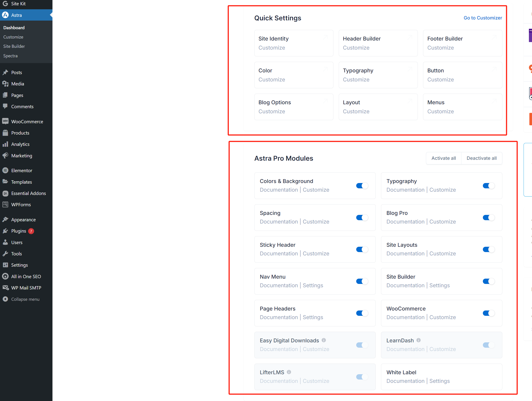Open the Blog Options quick setting card
Viewport: 532px width, 401px height.
[x=294, y=107]
